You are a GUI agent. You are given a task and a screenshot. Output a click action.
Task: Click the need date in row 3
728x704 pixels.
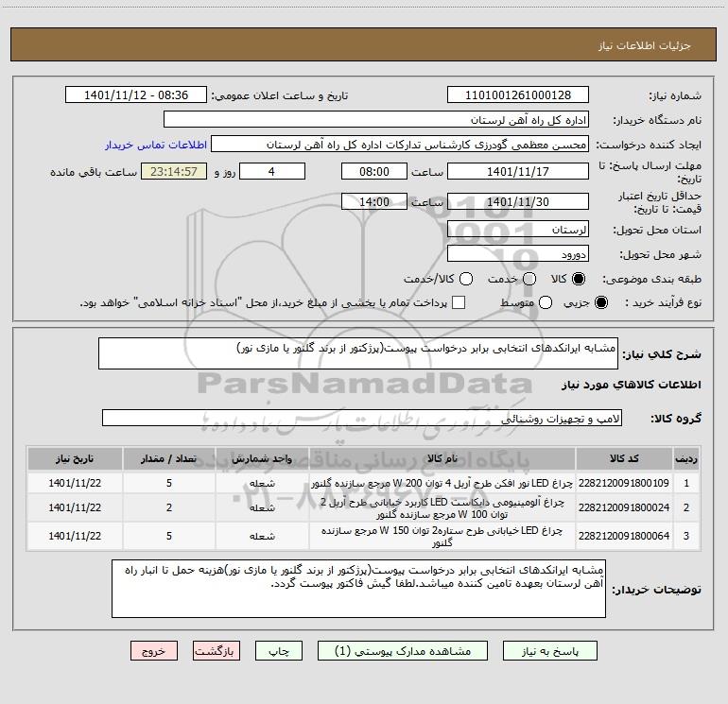point(75,536)
